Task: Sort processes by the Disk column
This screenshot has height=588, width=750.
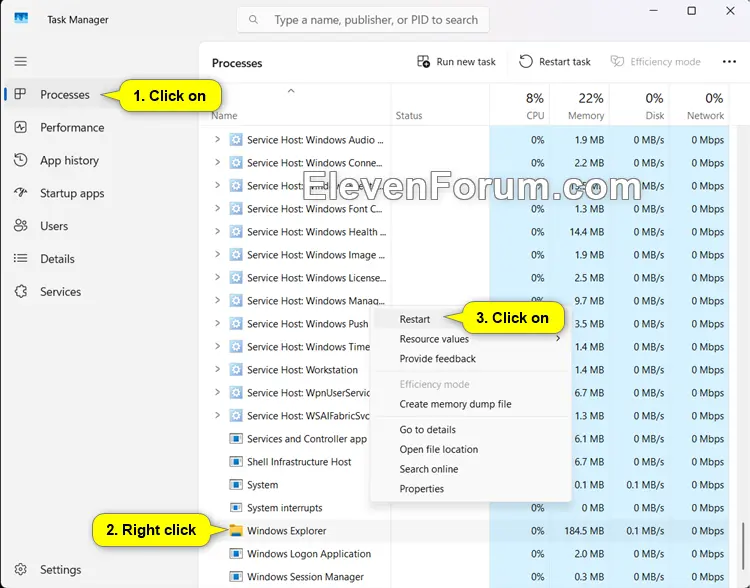Action: tap(639, 106)
